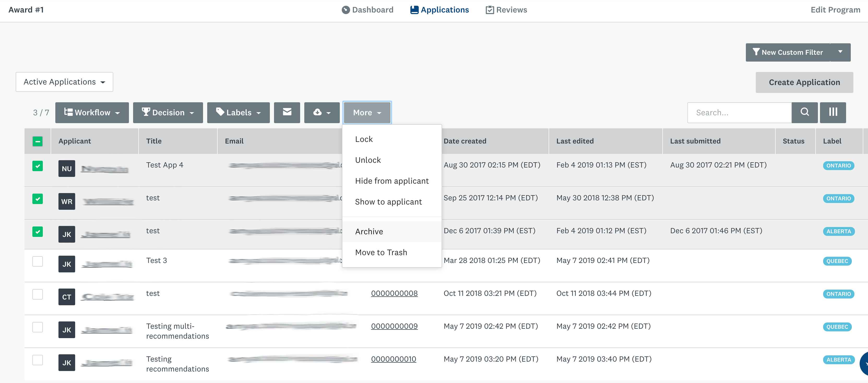
Task: Open the Labels dropdown menu
Action: [x=238, y=112]
